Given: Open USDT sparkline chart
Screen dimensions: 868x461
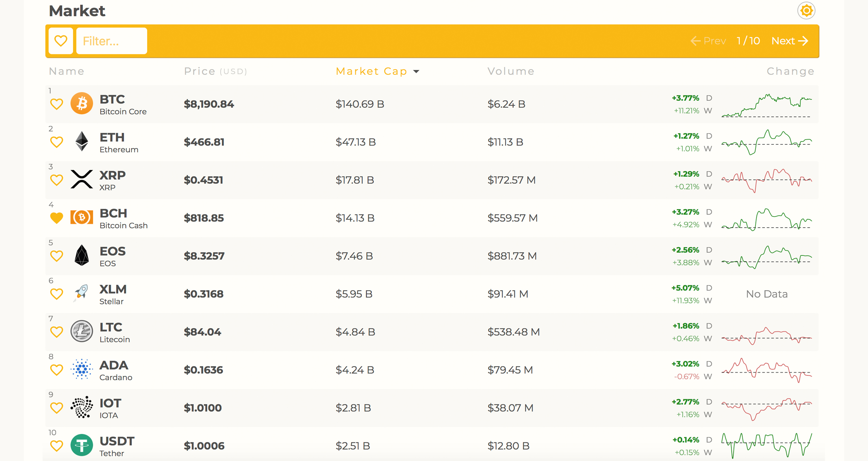Looking at the screenshot, I should (767, 446).
